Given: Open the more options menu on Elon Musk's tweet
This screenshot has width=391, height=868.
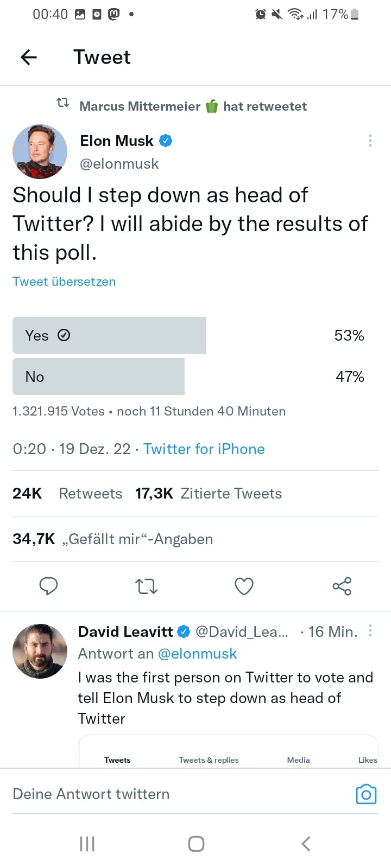Looking at the screenshot, I should (x=370, y=141).
